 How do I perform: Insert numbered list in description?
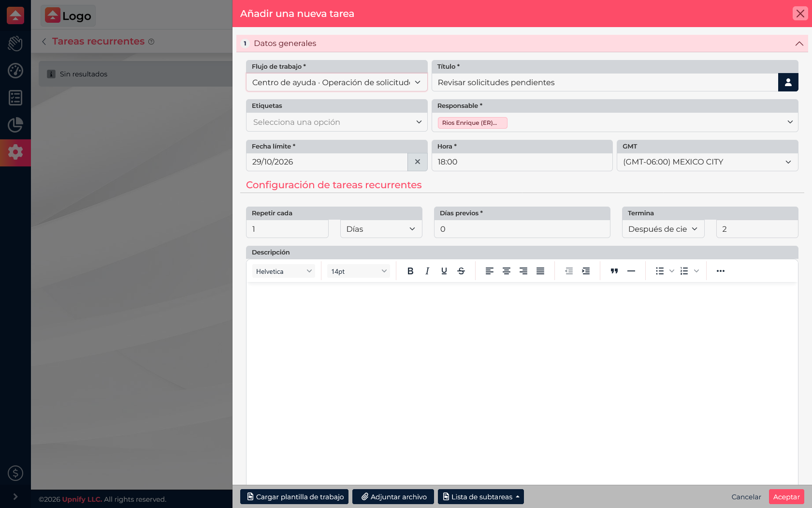[684, 271]
